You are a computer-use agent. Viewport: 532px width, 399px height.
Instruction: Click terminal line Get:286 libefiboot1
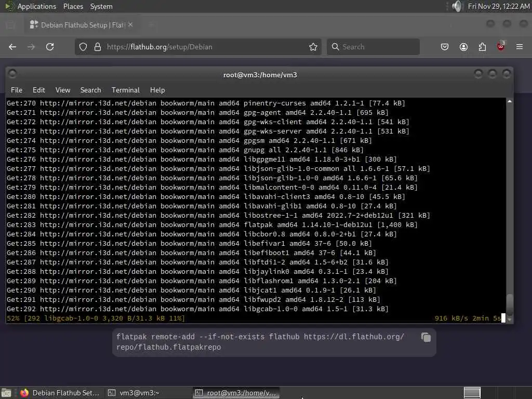pyautogui.click(x=191, y=253)
